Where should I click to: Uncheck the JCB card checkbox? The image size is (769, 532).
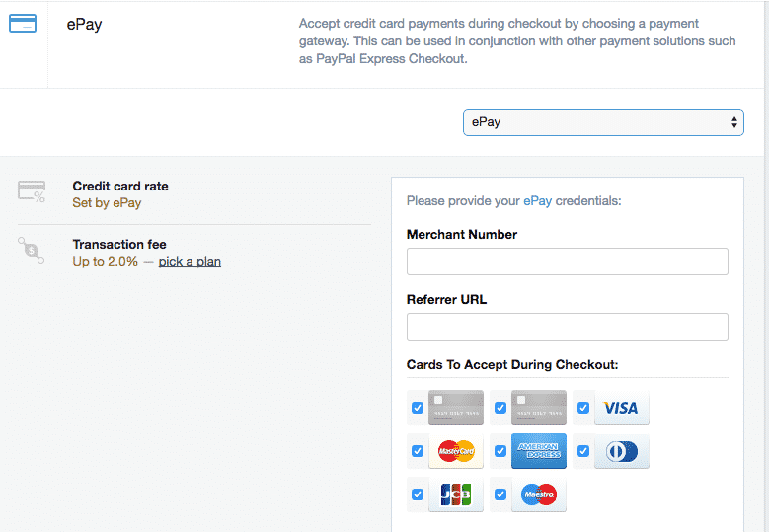point(418,494)
